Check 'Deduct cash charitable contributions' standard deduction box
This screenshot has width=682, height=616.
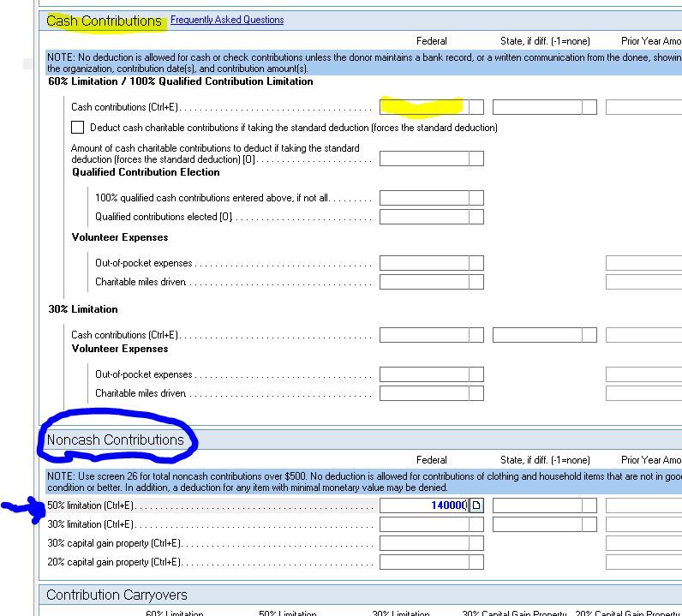(78, 128)
